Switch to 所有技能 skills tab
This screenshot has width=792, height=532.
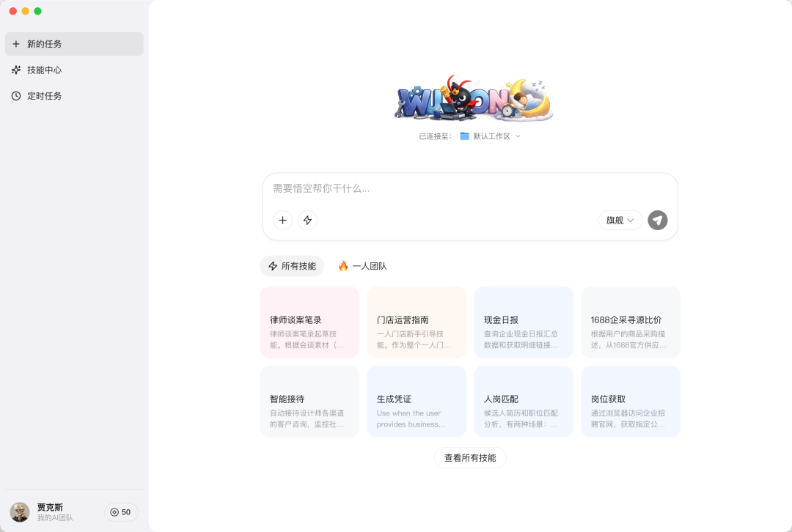point(292,266)
